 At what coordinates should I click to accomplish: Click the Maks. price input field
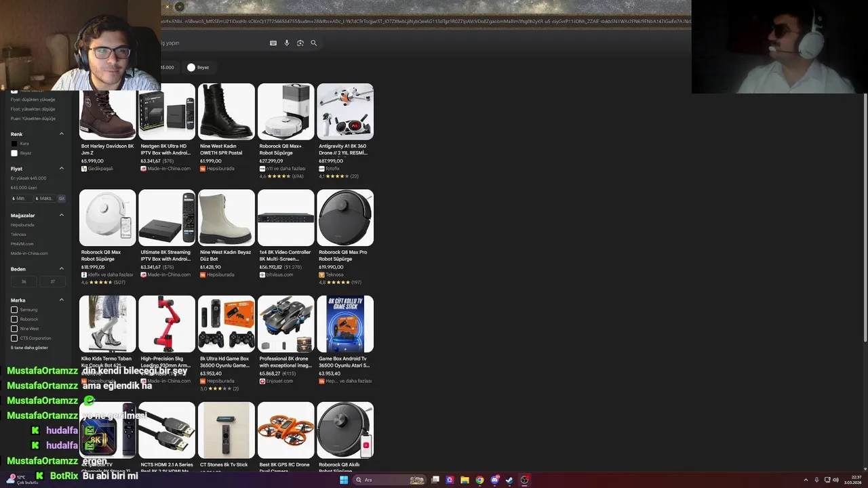click(45, 199)
